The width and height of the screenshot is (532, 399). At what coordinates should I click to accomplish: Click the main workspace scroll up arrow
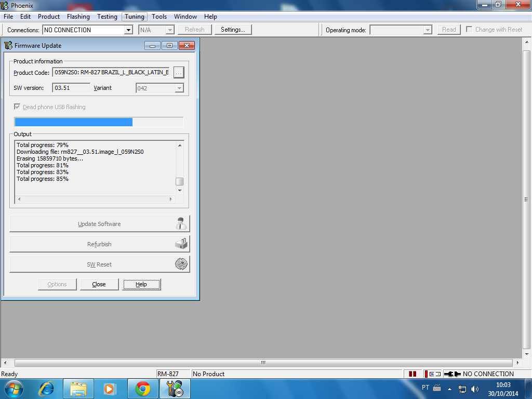tap(527, 43)
